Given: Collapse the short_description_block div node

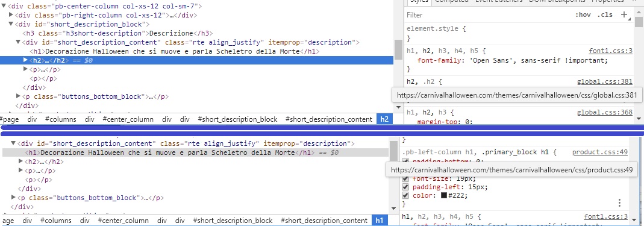Looking at the screenshot, I should 11,24.
